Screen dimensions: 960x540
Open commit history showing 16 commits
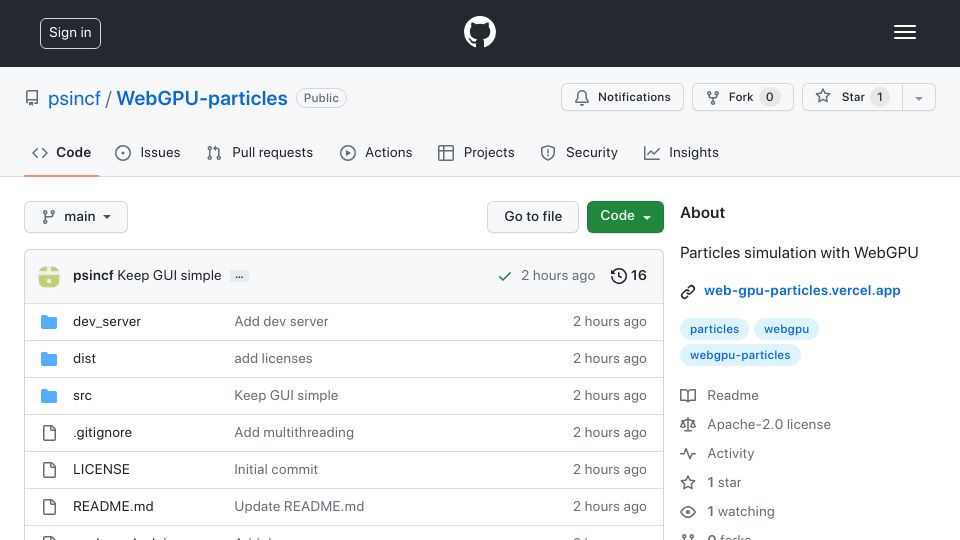coord(628,276)
